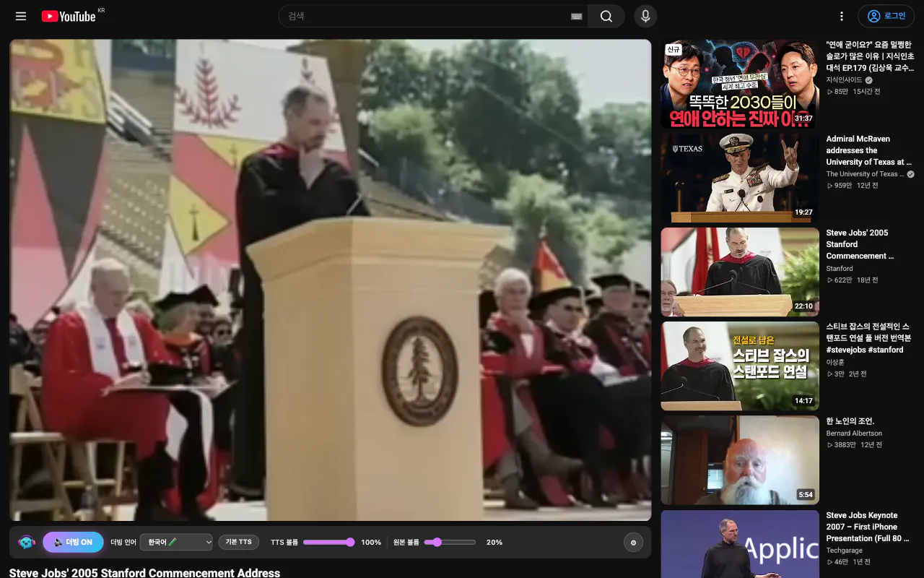
Task: Open the 이상훈 channel name
Action: coord(835,362)
